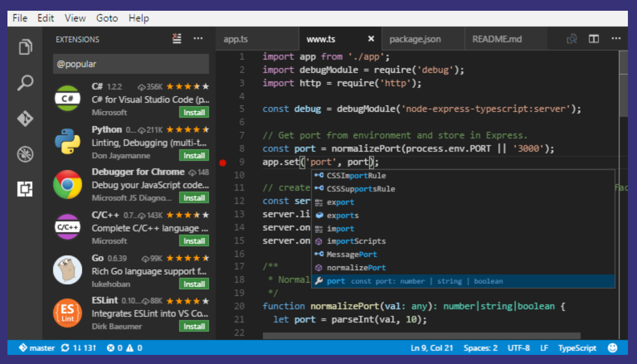This screenshot has height=364, width=637.
Task: Click the Python extension logo
Action: (x=67, y=141)
